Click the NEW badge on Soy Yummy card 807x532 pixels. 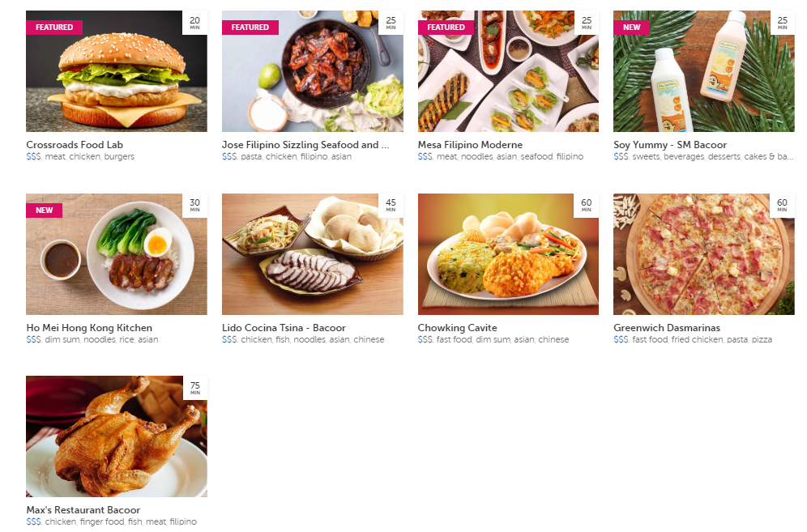click(x=631, y=28)
